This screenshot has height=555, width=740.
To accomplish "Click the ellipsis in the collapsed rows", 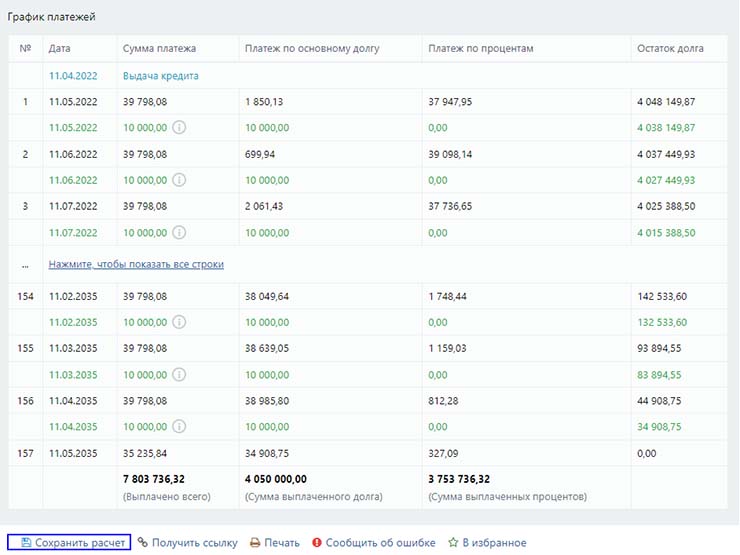I will pos(25,264).
